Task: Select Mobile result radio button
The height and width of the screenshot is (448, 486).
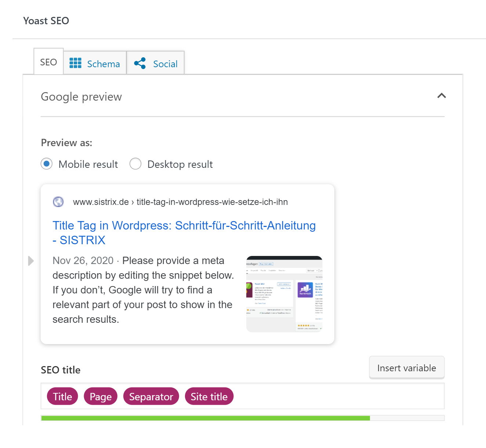Action: pos(47,164)
